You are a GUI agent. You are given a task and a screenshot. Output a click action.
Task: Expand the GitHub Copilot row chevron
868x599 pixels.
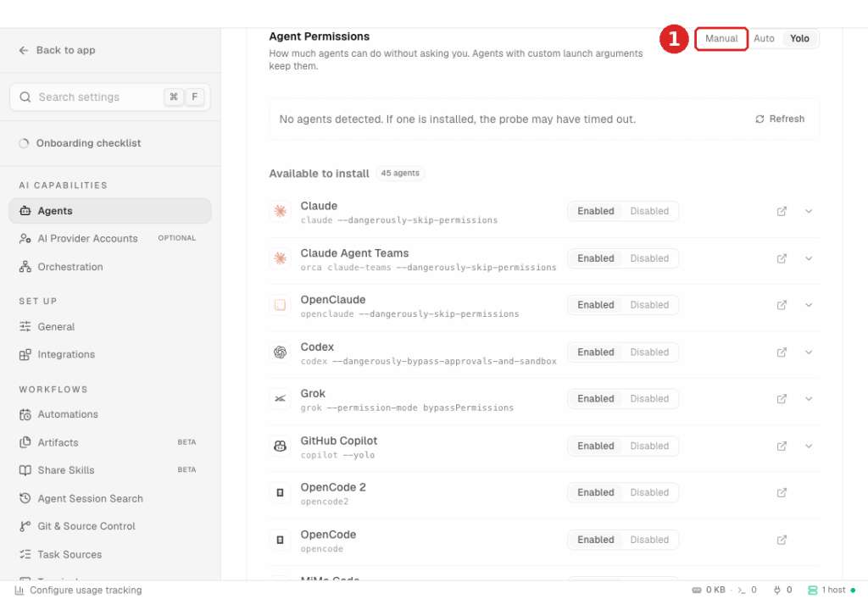tap(809, 446)
